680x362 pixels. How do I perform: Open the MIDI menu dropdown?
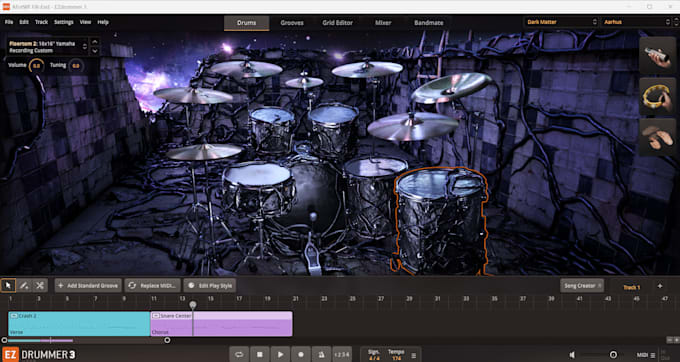tap(646, 355)
